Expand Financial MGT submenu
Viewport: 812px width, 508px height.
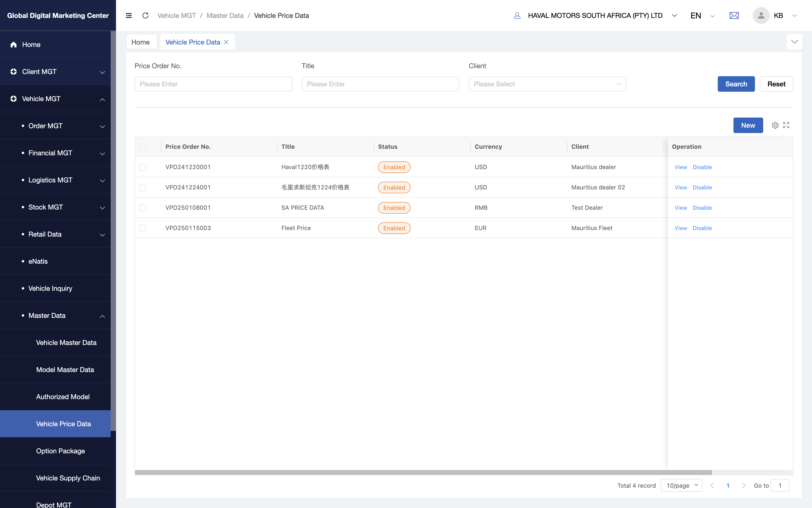coord(102,154)
